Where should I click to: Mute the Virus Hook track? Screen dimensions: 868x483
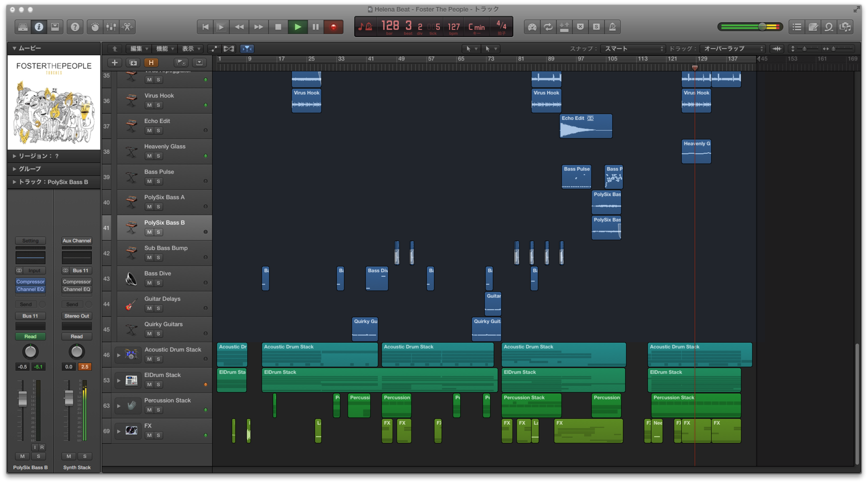click(x=148, y=105)
